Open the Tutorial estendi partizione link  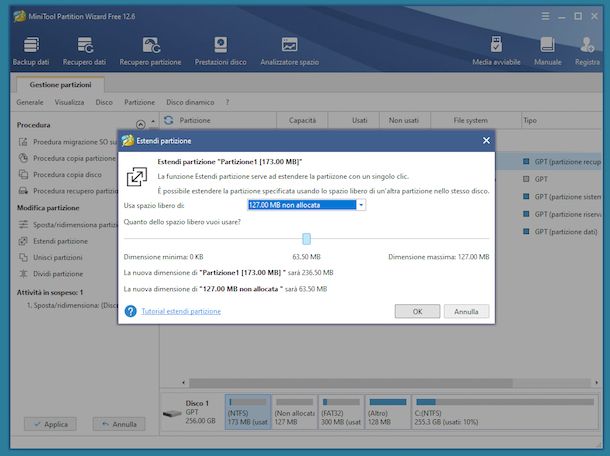181,311
